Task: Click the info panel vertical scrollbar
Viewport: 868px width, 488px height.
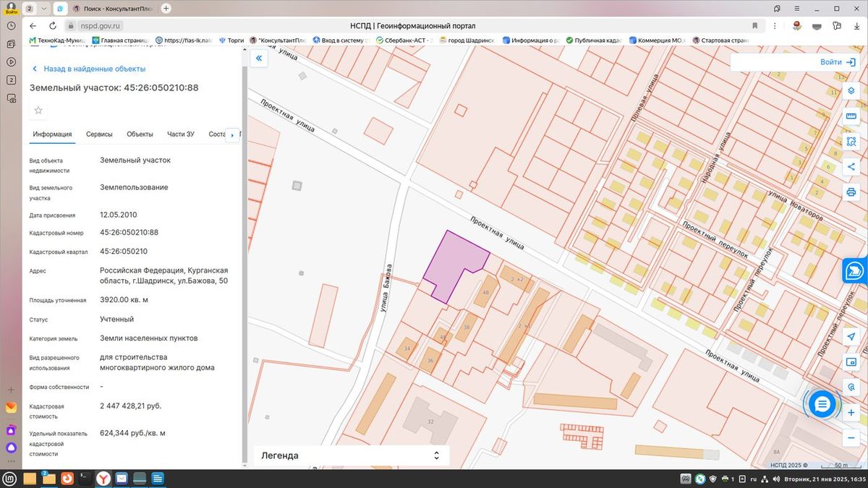Action: pyautogui.click(x=244, y=260)
